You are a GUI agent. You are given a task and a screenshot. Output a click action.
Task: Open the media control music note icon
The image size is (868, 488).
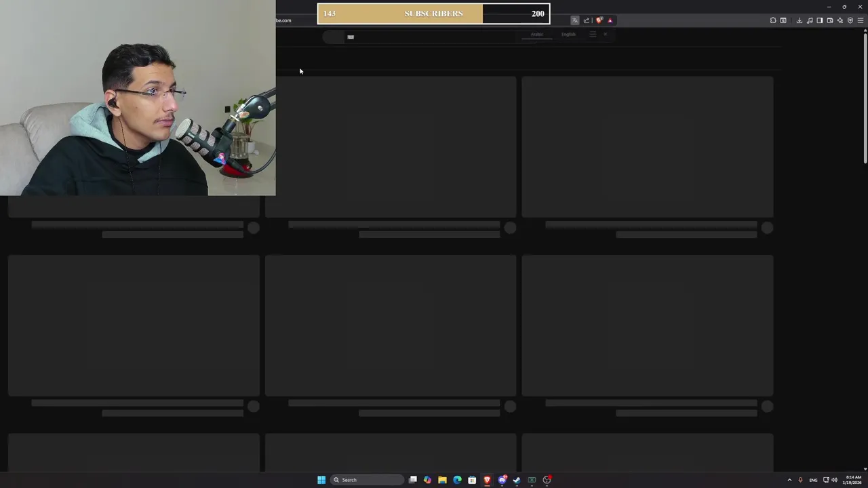tap(810, 20)
